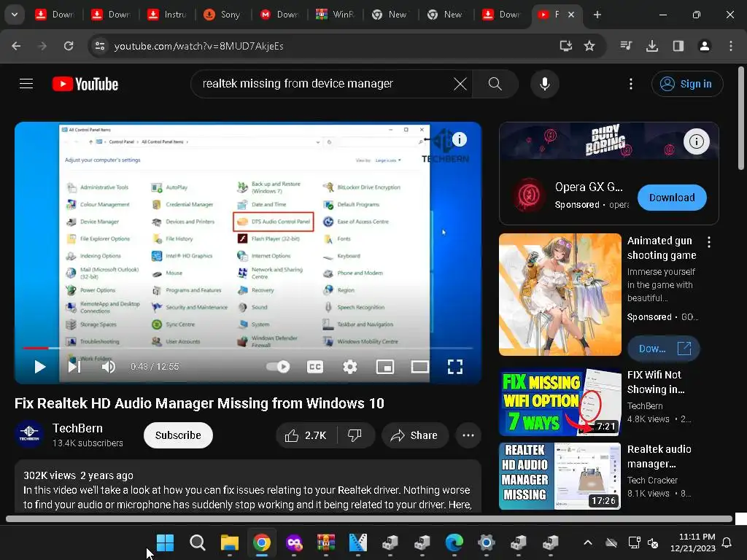The image size is (747, 560).
Task: Switch to miniplayer mode
Action: [x=385, y=367]
